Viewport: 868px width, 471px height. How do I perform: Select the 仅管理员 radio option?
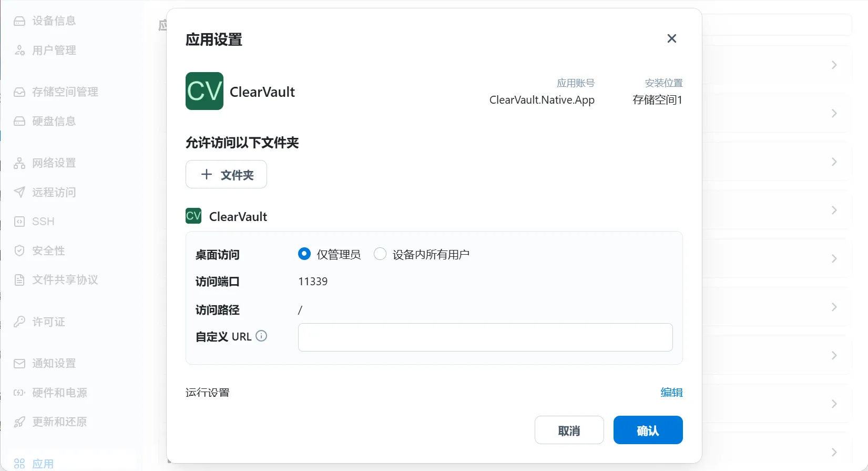(304, 254)
